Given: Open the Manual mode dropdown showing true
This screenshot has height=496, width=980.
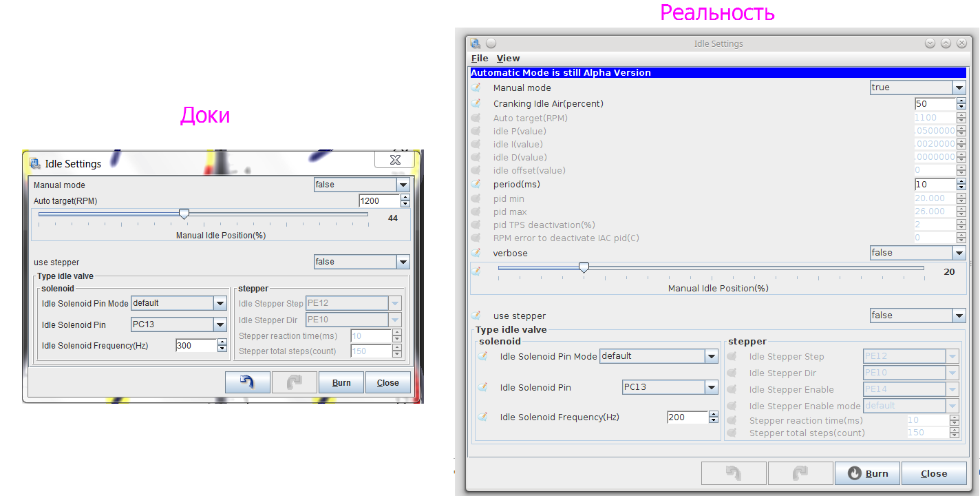Looking at the screenshot, I should (918, 87).
